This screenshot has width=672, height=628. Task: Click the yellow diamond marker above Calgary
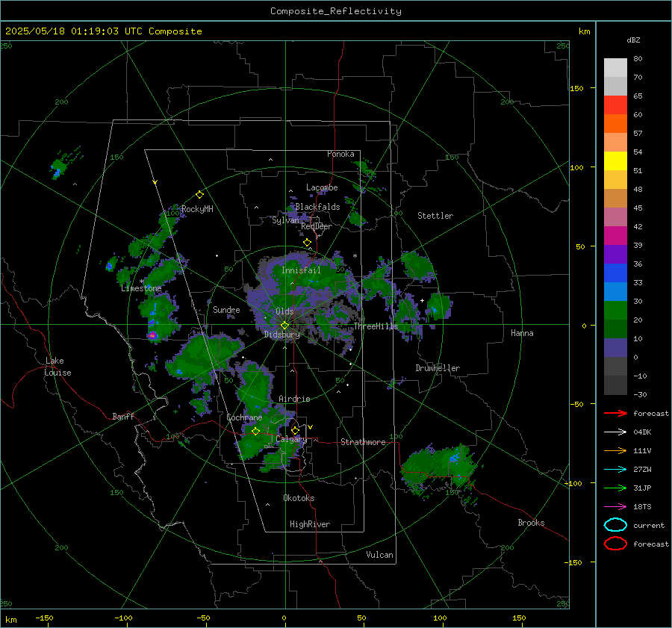[295, 430]
